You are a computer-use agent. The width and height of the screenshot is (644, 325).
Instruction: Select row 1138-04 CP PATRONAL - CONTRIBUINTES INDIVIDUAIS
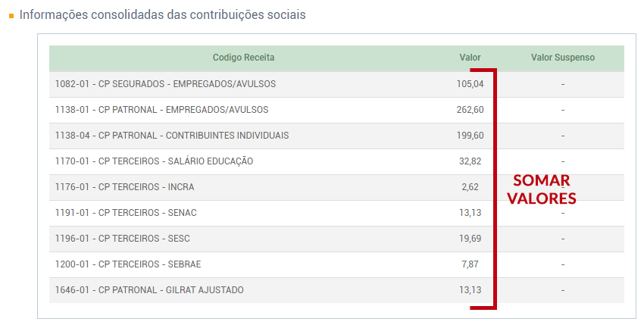pos(172,136)
